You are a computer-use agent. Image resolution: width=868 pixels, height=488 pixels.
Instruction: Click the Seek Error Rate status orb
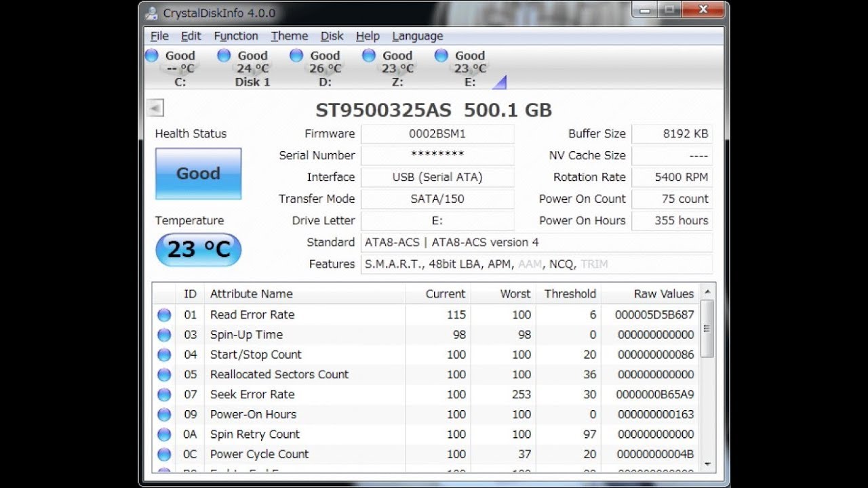coord(164,394)
